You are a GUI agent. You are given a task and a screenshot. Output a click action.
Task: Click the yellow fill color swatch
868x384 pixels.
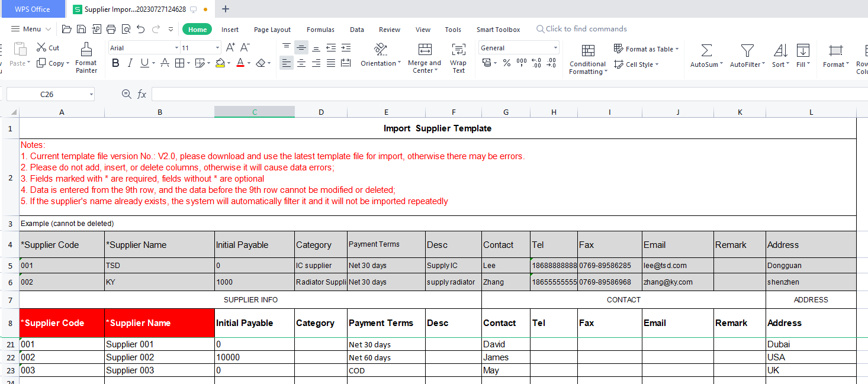(220, 63)
